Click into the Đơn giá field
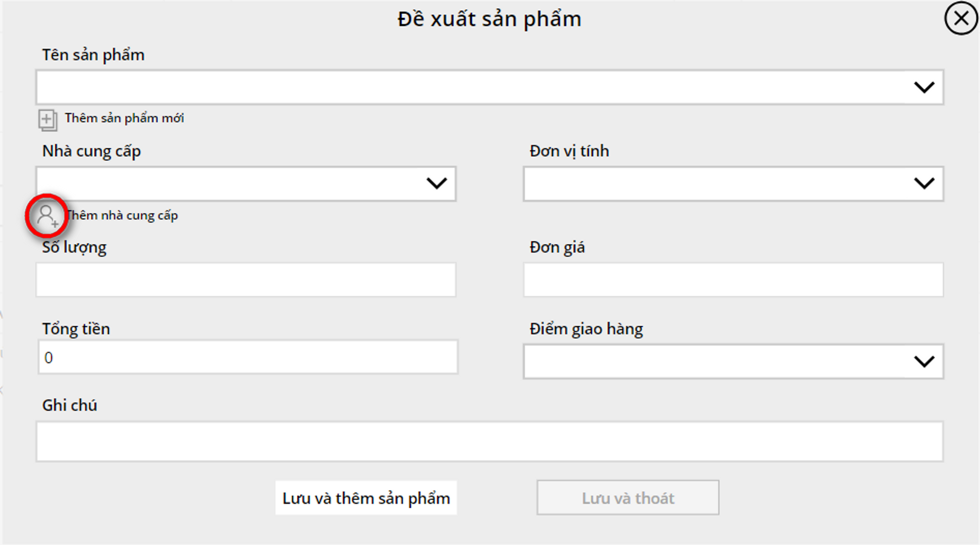This screenshot has width=980, height=545. point(733,280)
